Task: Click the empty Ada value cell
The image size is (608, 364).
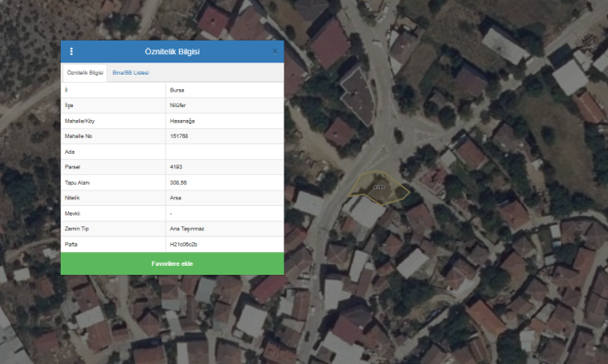Action: 225,151
